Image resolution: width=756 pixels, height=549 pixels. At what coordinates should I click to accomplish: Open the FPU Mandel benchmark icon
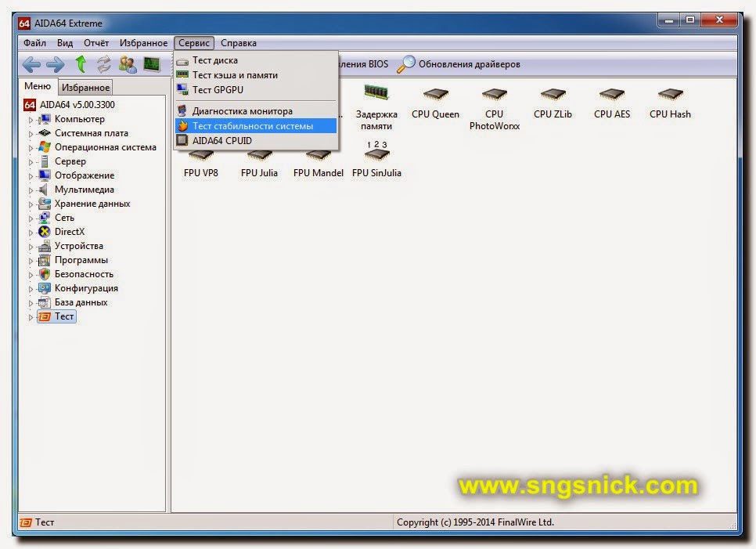(x=319, y=155)
